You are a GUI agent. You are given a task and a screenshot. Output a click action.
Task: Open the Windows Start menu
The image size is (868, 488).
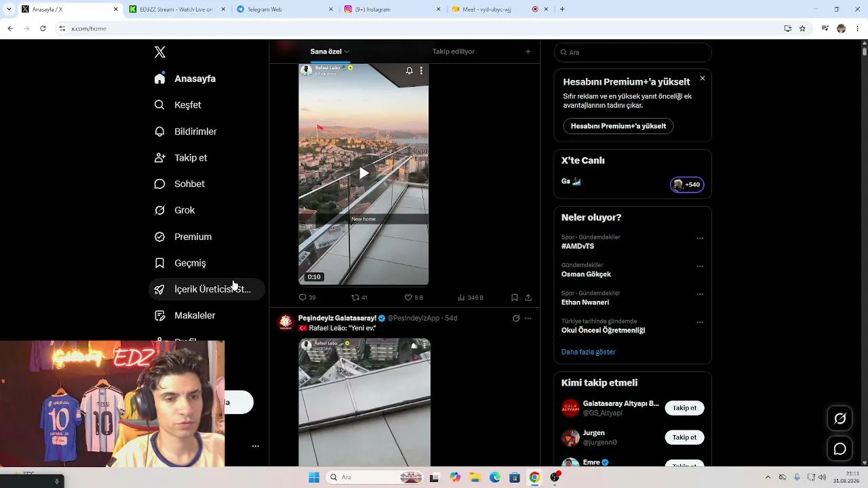pyautogui.click(x=314, y=478)
